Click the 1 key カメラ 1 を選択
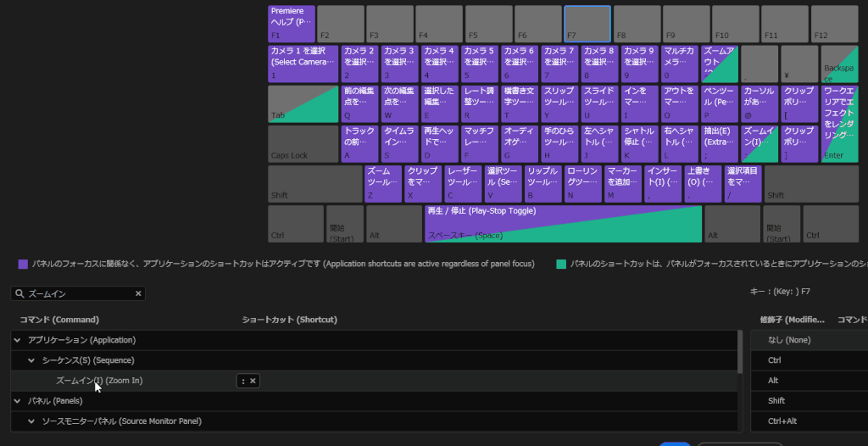The image size is (868, 446). pos(303,64)
